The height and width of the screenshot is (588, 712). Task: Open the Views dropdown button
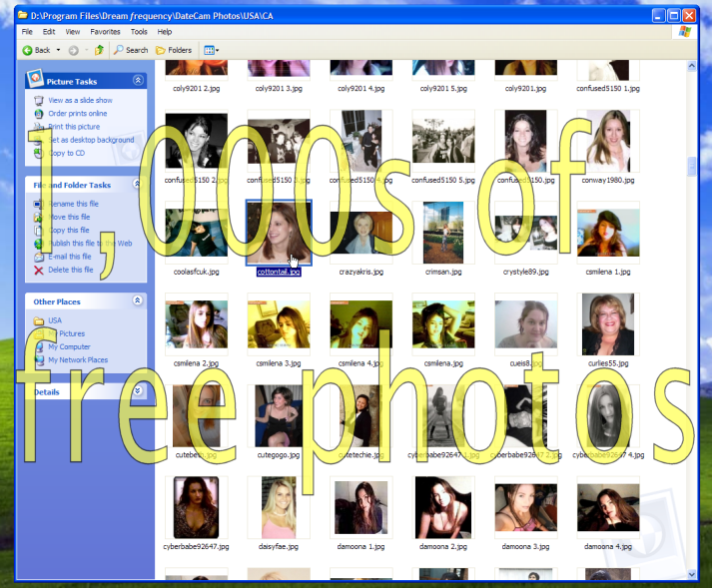click(211, 50)
